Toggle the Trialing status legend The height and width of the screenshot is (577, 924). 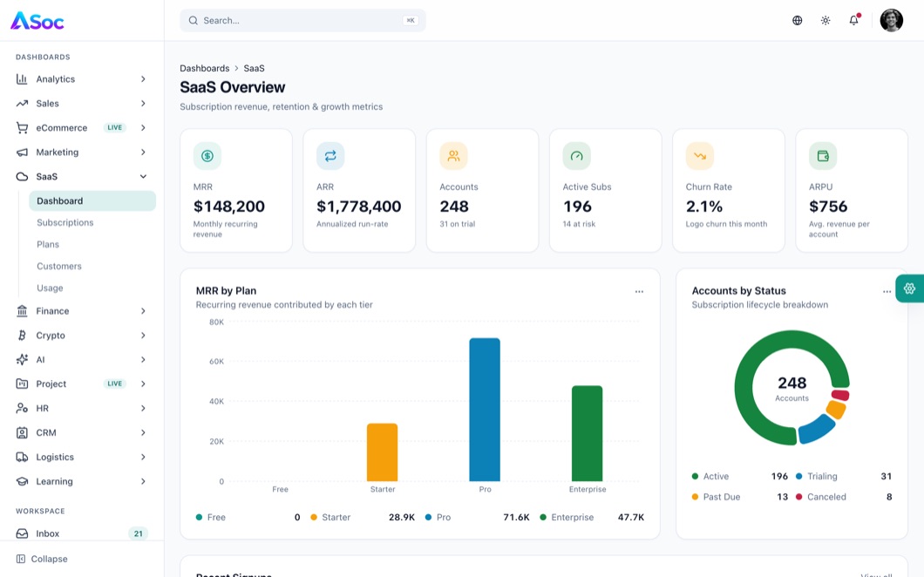[844, 476]
